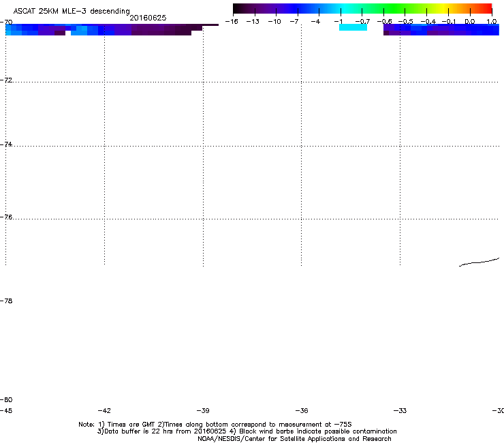Click the -39 longitude label
Image resolution: width=504 pixels, height=443 pixels.
(203, 410)
